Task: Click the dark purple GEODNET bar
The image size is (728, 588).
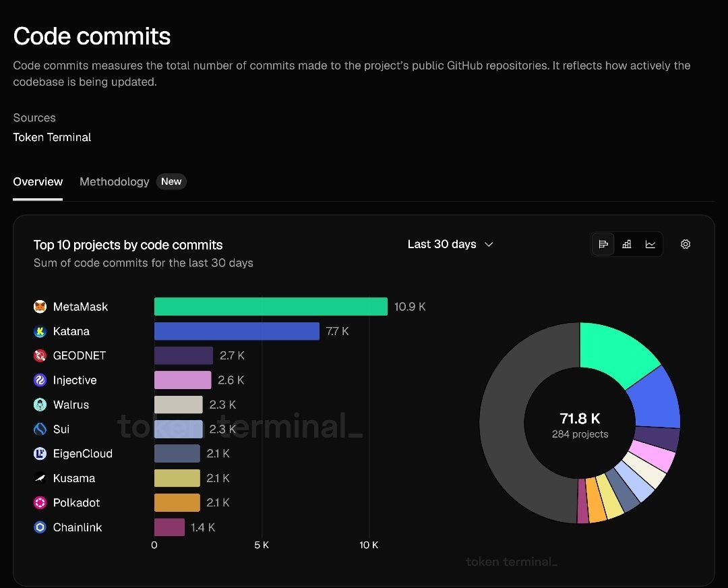Action: (183, 356)
